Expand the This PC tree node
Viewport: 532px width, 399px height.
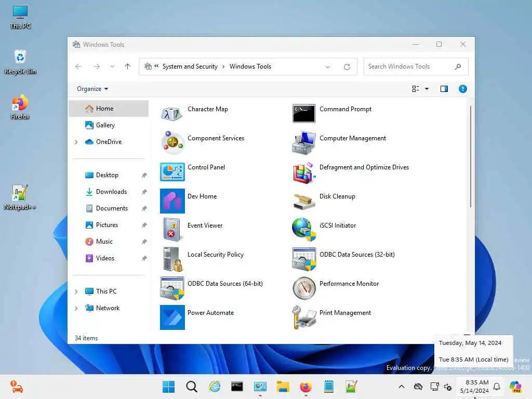76,292
